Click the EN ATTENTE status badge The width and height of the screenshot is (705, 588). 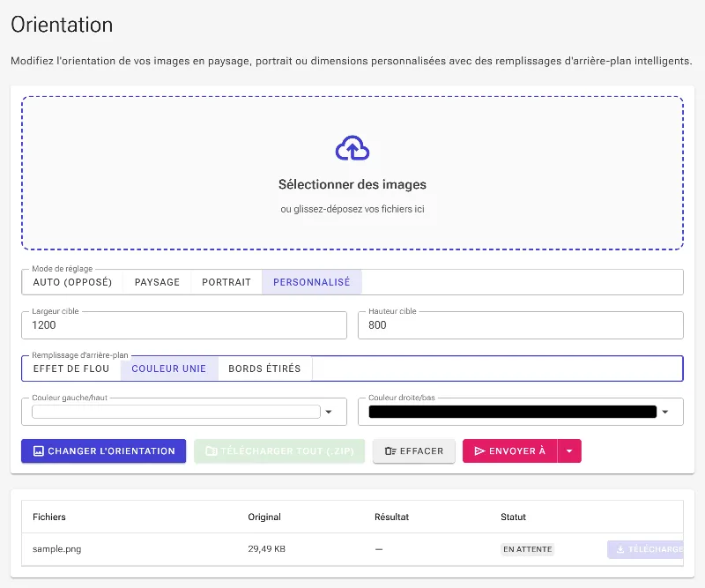click(x=527, y=549)
